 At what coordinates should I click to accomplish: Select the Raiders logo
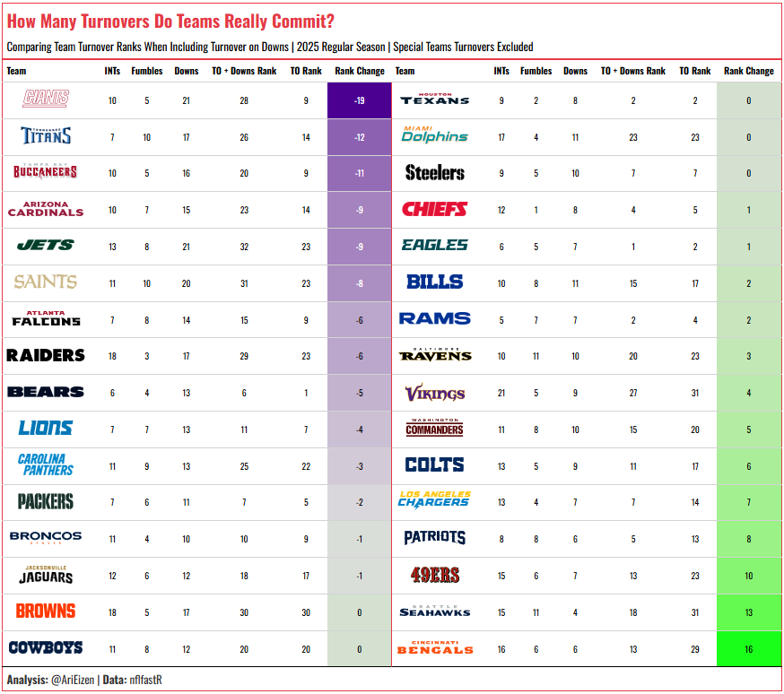tap(46, 355)
